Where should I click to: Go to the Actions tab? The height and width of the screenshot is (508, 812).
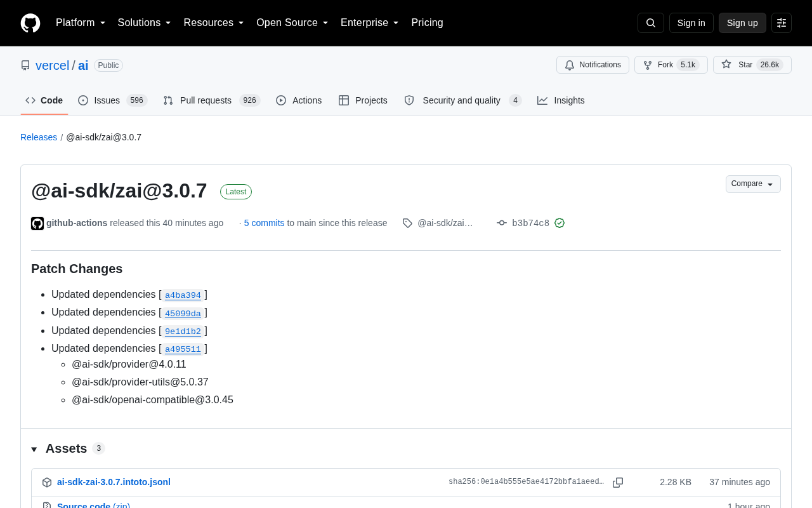(x=299, y=100)
